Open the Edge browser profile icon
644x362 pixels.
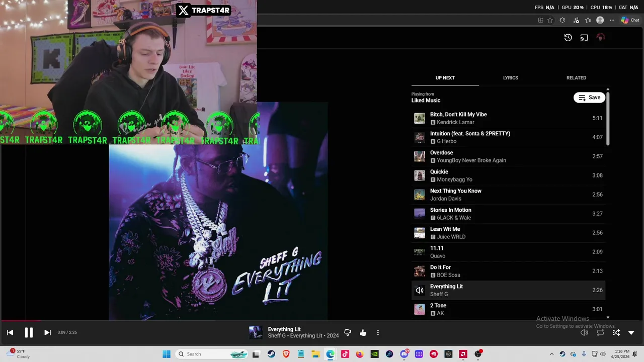[600, 20]
